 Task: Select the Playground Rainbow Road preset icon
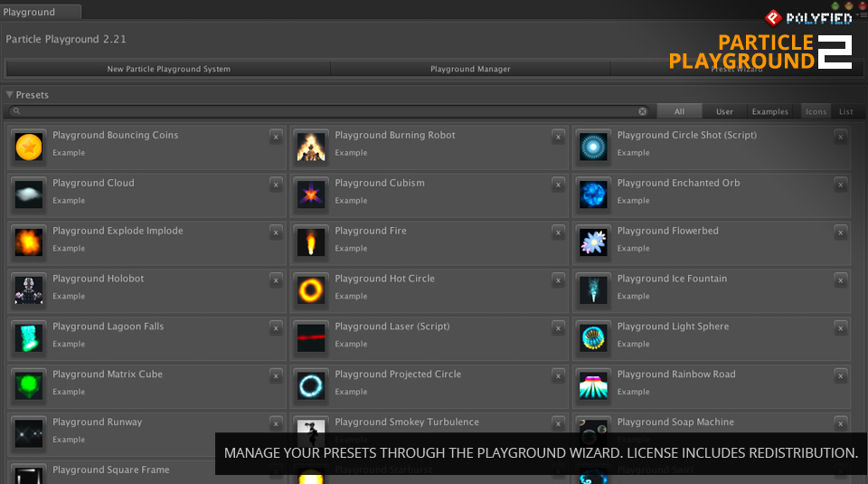(x=593, y=385)
